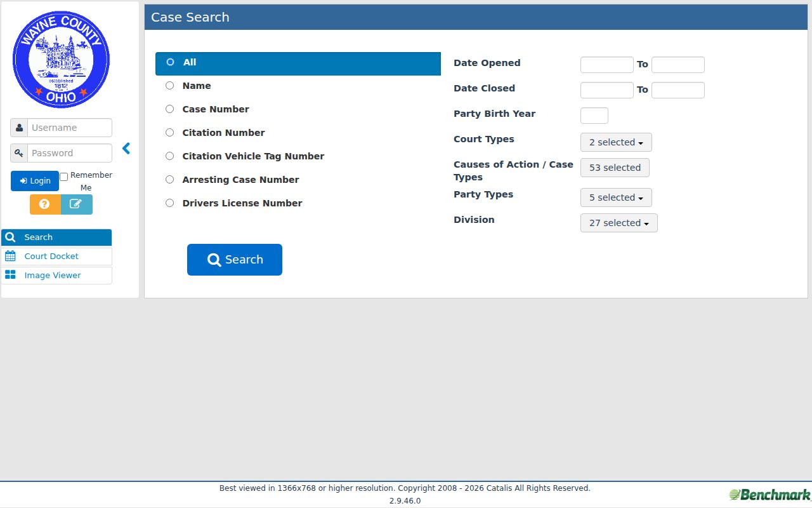This screenshot has height=508, width=812.
Task: Click the user icon beside Username field
Action: click(x=19, y=128)
